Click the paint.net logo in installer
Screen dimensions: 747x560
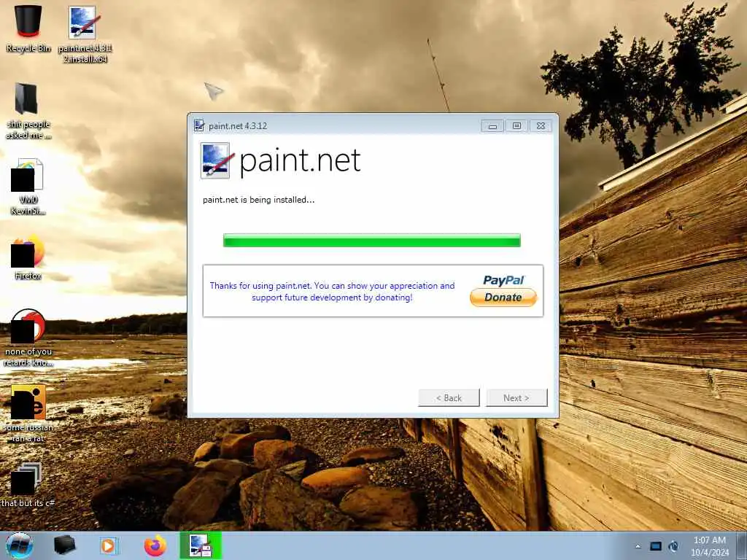pyautogui.click(x=281, y=160)
